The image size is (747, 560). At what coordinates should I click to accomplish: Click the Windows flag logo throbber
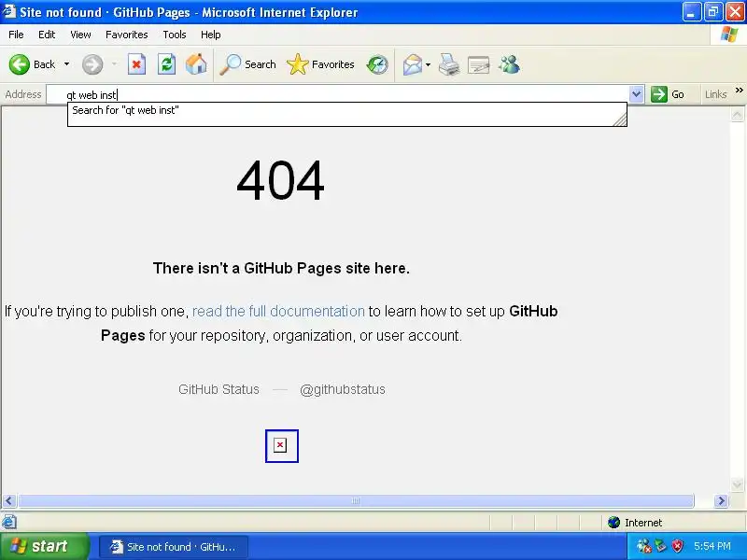(x=729, y=35)
